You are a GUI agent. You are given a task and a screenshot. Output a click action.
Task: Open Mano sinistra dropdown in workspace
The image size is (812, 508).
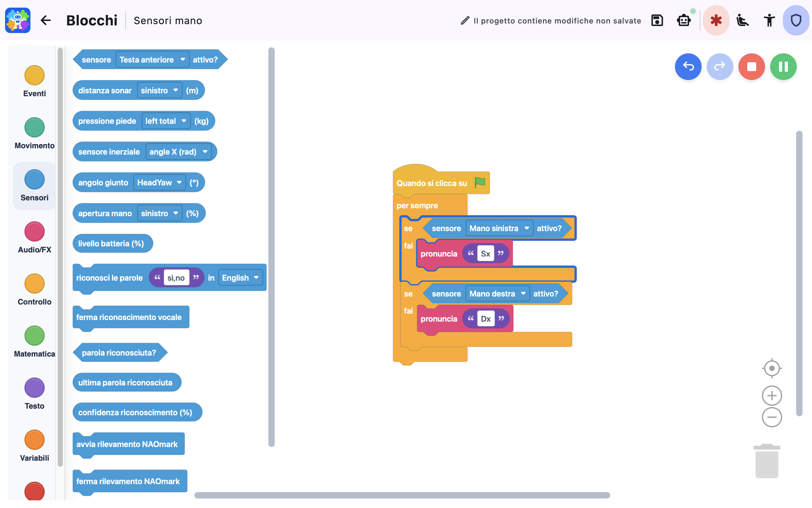pyautogui.click(x=499, y=229)
